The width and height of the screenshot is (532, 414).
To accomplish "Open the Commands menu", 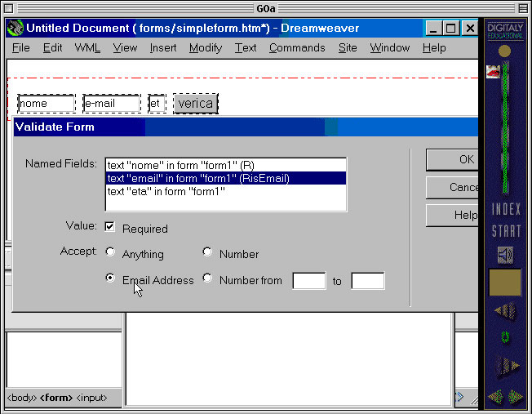I will point(297,48).
